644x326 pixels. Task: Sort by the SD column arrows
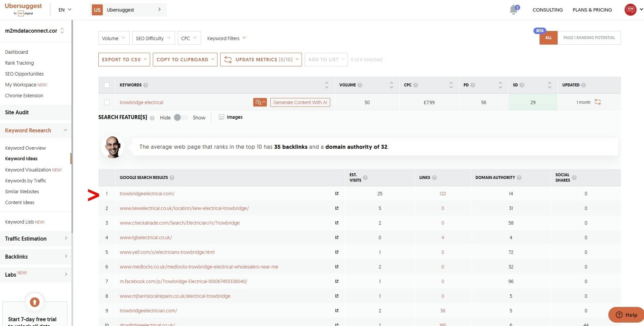click(550, 85)
